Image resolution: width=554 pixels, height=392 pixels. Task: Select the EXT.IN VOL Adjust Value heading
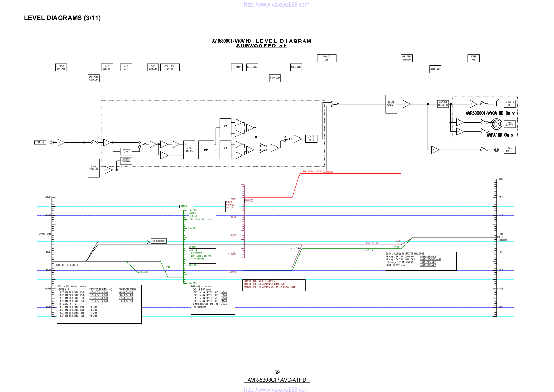(x=72, y=287)
